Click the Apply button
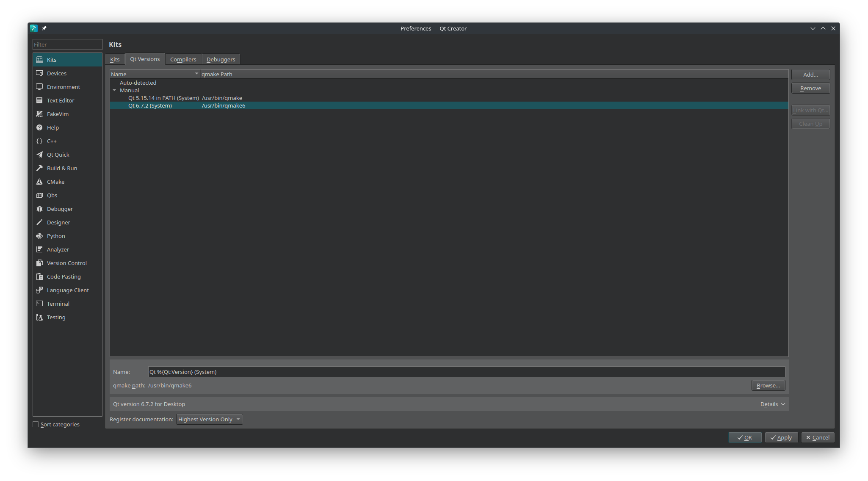This screenshot has width=868, height=481. (x=781, y=437)
